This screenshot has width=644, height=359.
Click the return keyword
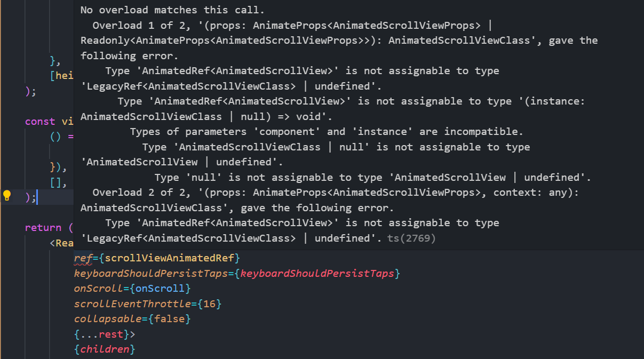(x=42, y=227)
